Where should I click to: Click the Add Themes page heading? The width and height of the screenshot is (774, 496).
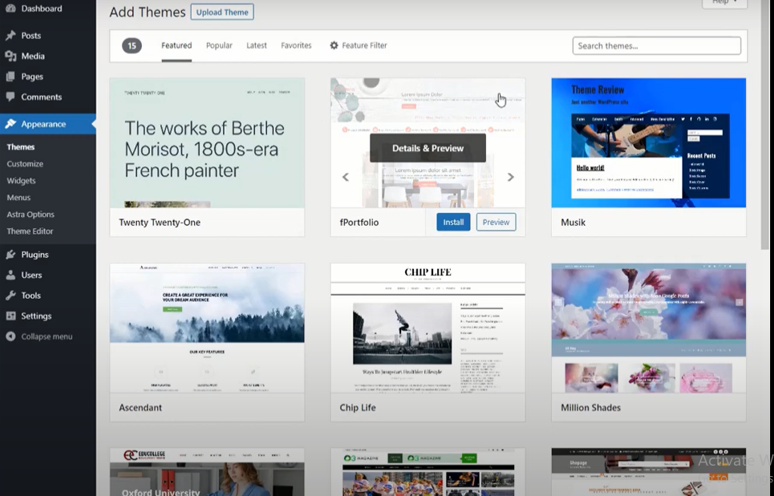tap(147, 12)
